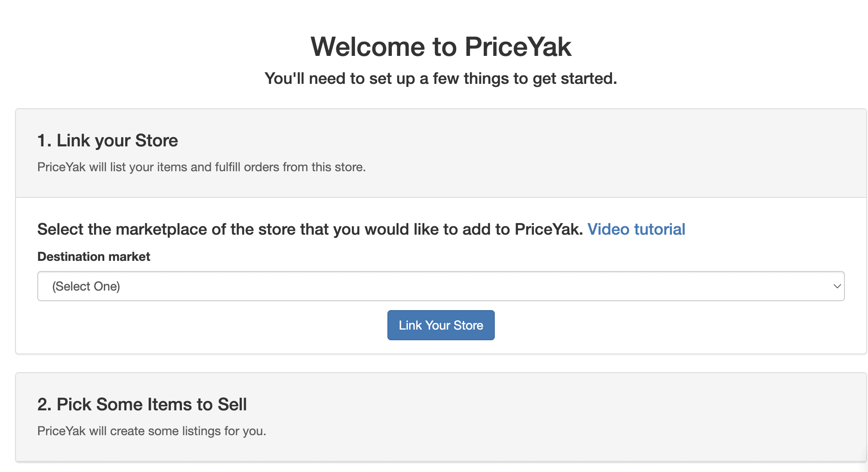
Task: Click the Welcome to PriceYak heading
Action: pos(441,47)
